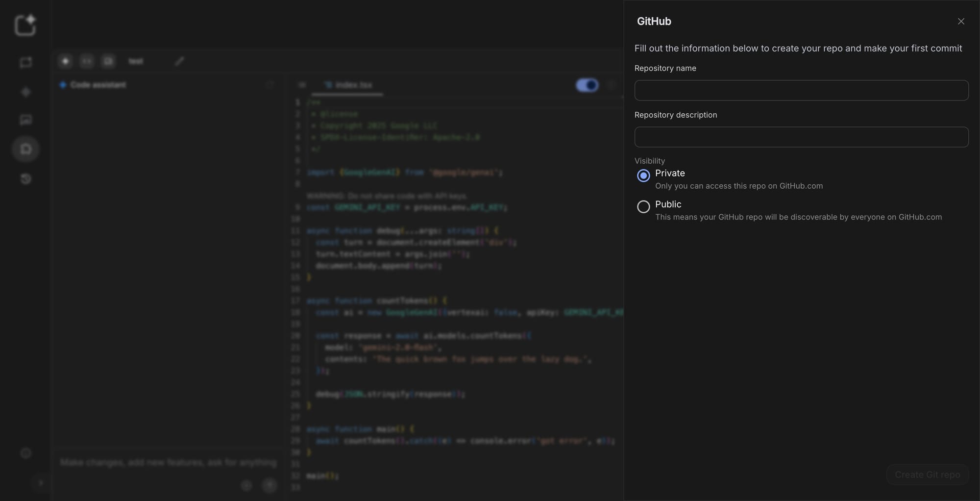This screenshot has width=980, height=501.
Task: Click the refresh icon in the Code assistant header
Action: point(270,84)
